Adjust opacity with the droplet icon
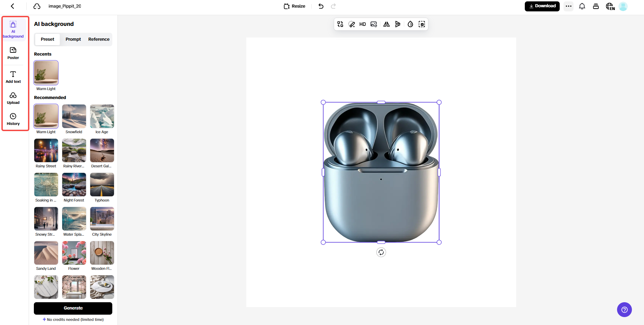Screen dimensions: 644x325 [410, 24]
